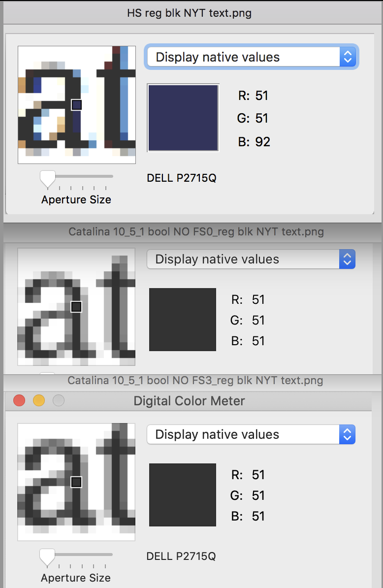
Task: Click the dark blue color swatch
Action: 183,117
